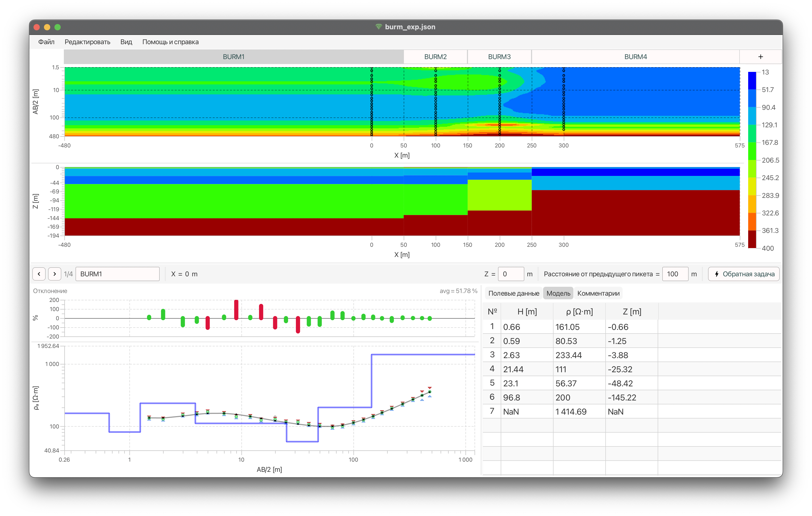Select layer 4 resistivity cell 111
The image size is (812, 516).
[x=579, y=369]
